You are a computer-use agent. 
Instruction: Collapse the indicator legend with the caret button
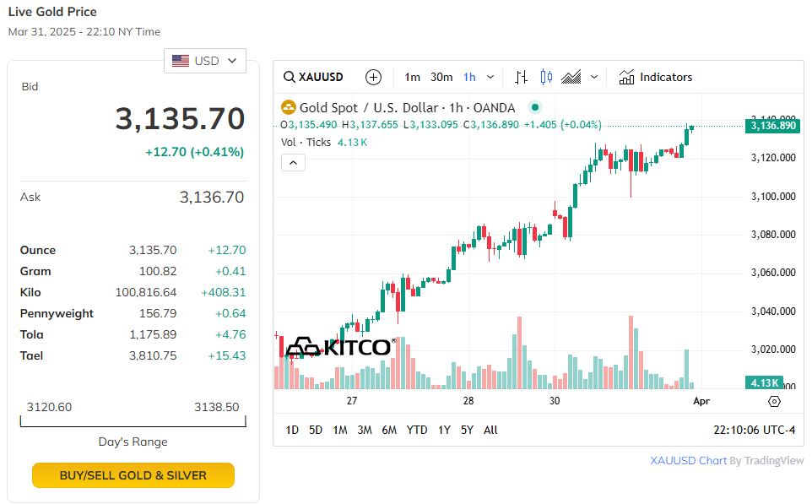pos(293,162)
